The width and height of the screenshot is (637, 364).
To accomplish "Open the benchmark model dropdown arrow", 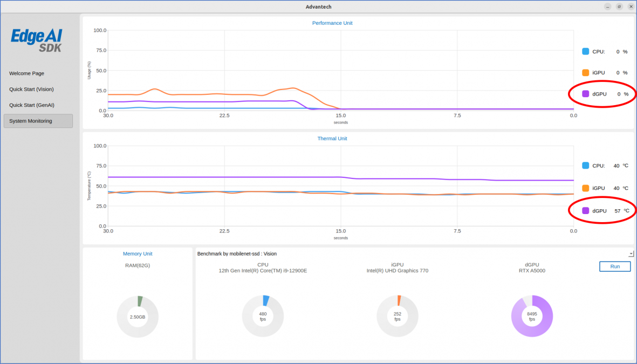I will click(x=631, y=253).
